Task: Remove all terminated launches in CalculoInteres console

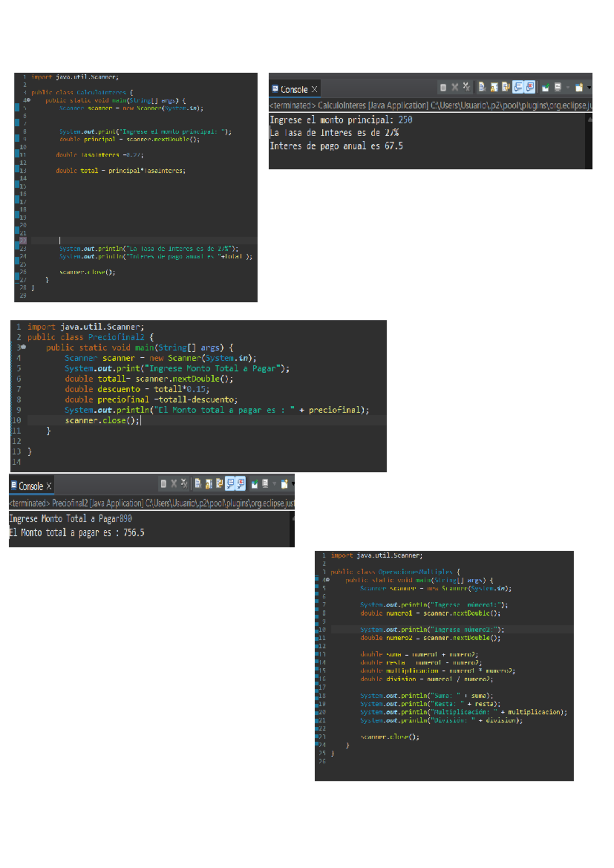Action: [x=466, y=88]
